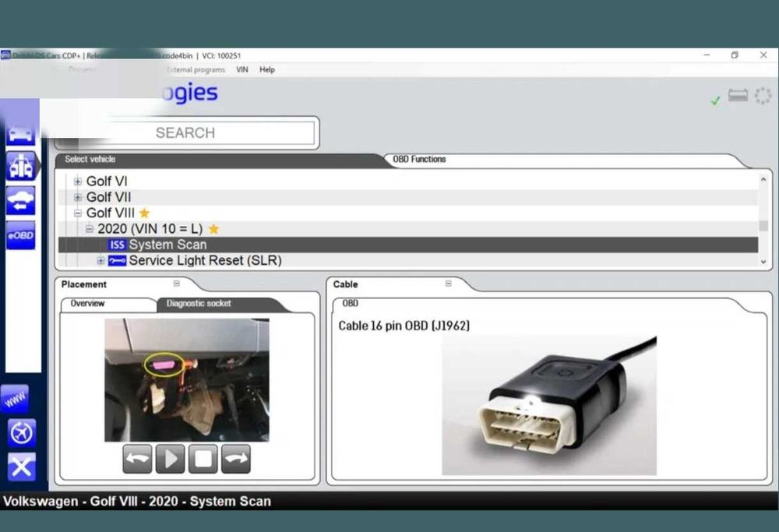
Task: Select the mechanic with car sidebar icon
Action: 20,166
